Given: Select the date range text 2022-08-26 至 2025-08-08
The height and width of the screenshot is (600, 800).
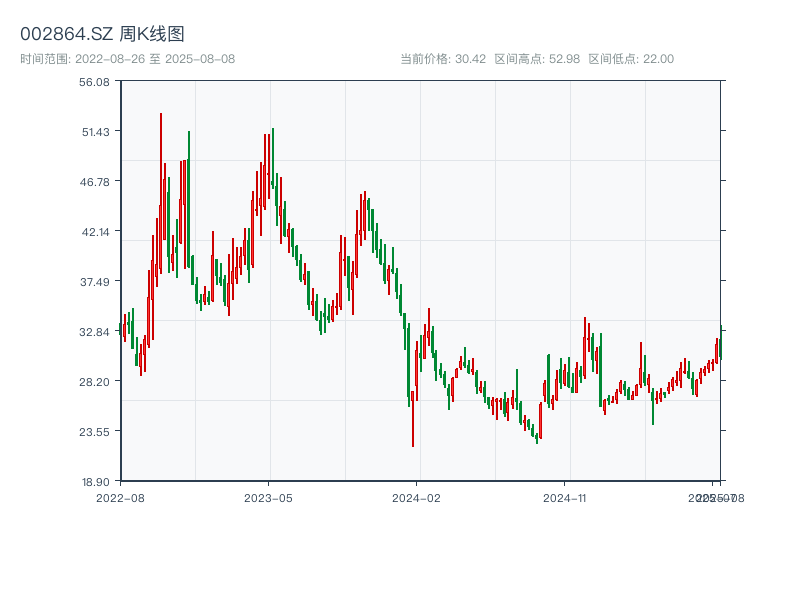Looking at the screenshot, I should pos(155,59).
